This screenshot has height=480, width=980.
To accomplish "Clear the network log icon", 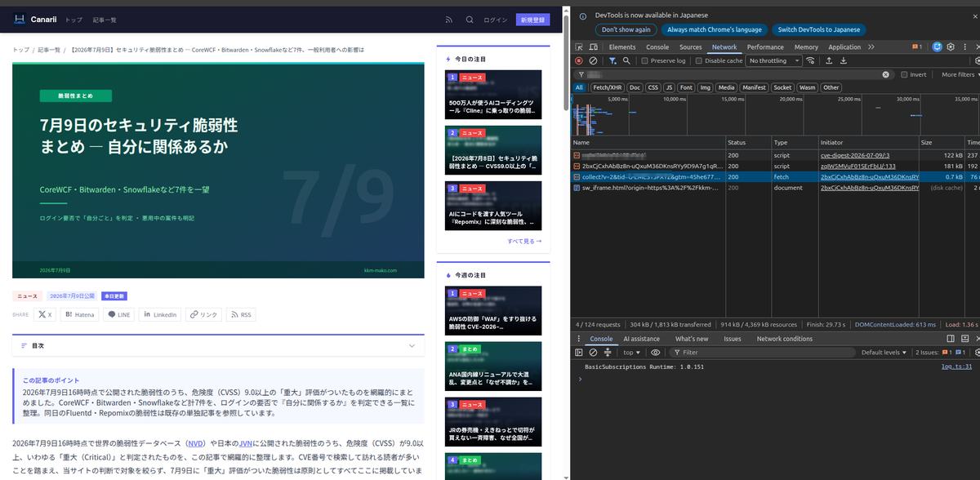I will tap(594, 60).
